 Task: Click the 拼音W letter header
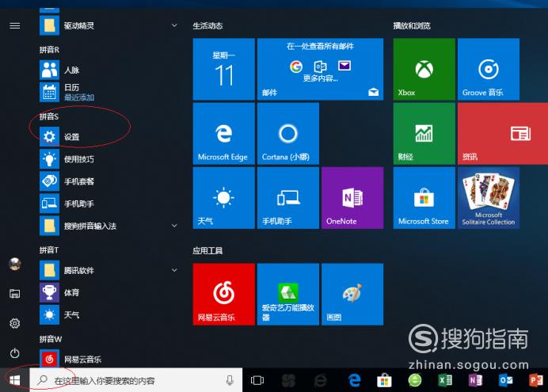coord(51,339)
